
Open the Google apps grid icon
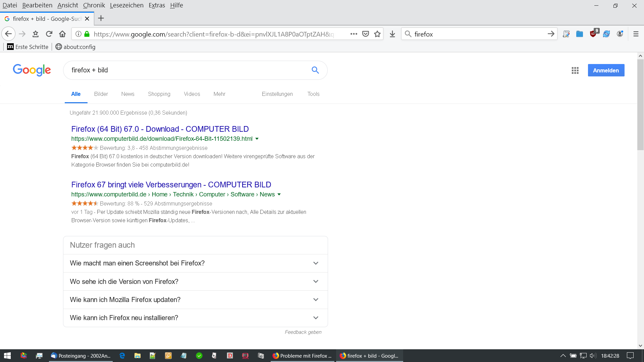click(575, 70)
